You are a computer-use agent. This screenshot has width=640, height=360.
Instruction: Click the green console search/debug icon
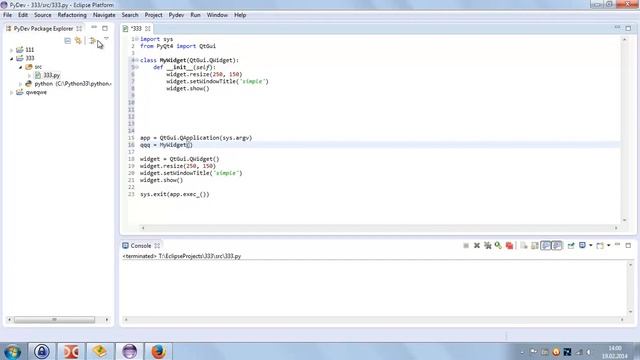[x=498, y=245]
